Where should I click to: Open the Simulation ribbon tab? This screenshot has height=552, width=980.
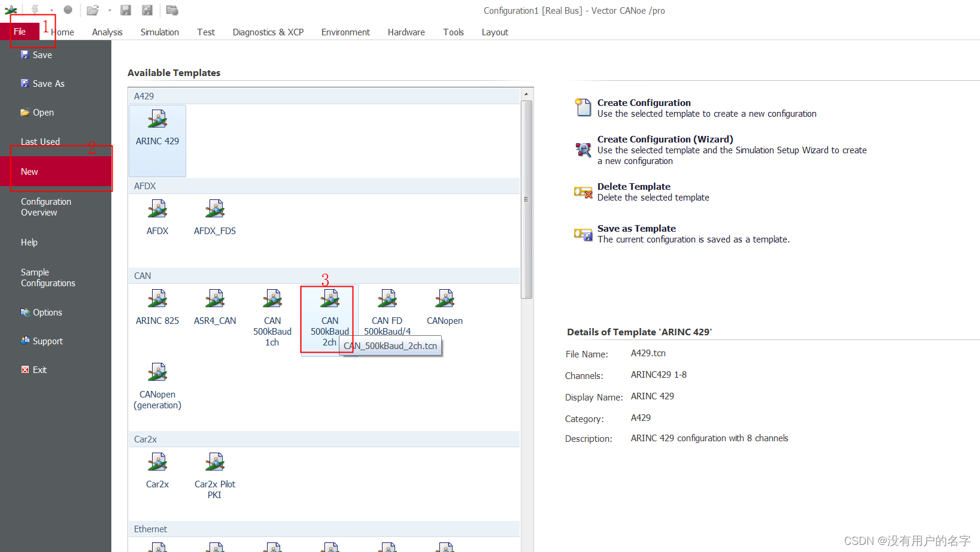tap(160, 32)
